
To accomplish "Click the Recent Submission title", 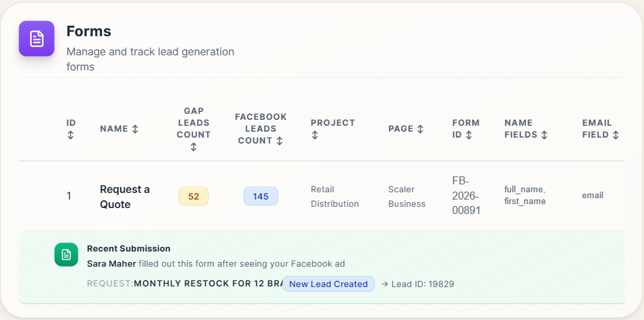I will tap(129, 249).
